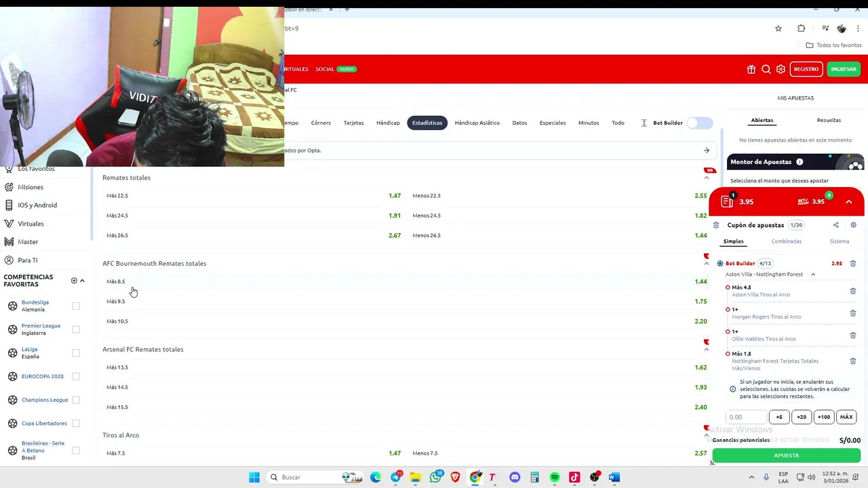Show hidden system tray icons
This screenshot has width=868, height=488.
751,477
